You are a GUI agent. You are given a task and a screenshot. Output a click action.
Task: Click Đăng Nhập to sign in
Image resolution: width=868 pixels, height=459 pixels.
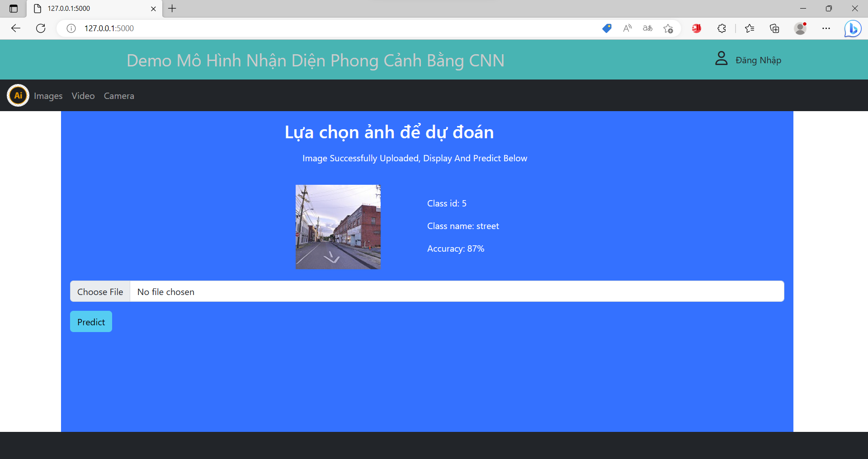tap(758, 59)
